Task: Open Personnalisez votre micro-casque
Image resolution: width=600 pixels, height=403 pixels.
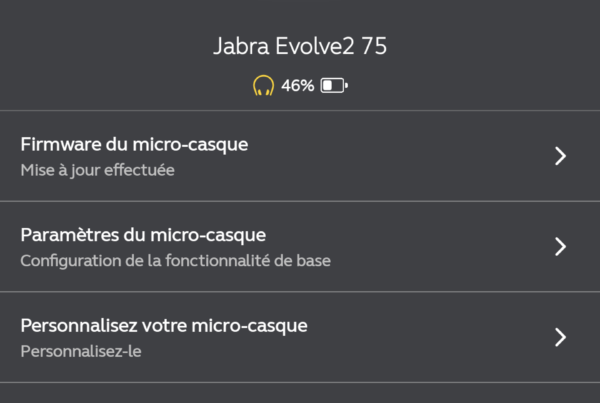Action: coord(300,337)
